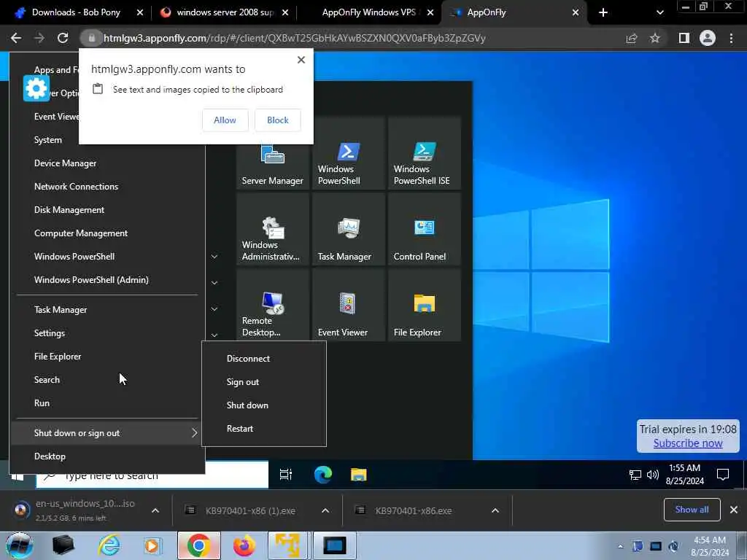747x560 pixels.
Task: Open Control Panel tile
Action: [424, 230]
